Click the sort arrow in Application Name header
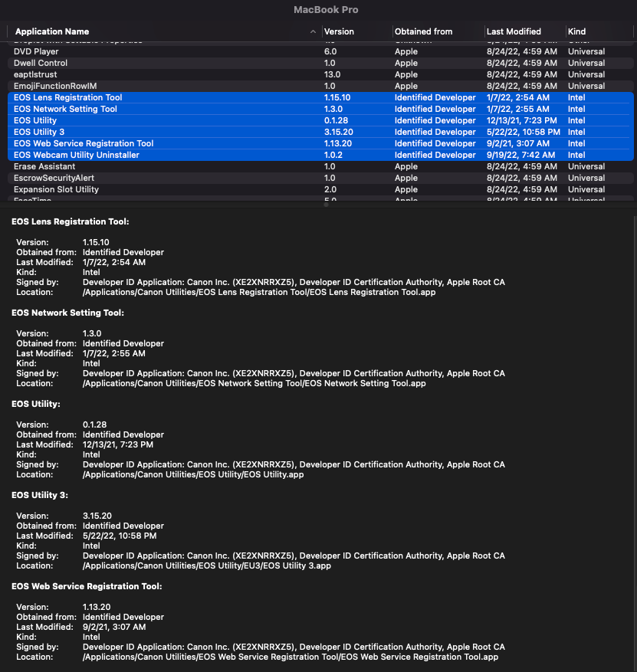 313,31
